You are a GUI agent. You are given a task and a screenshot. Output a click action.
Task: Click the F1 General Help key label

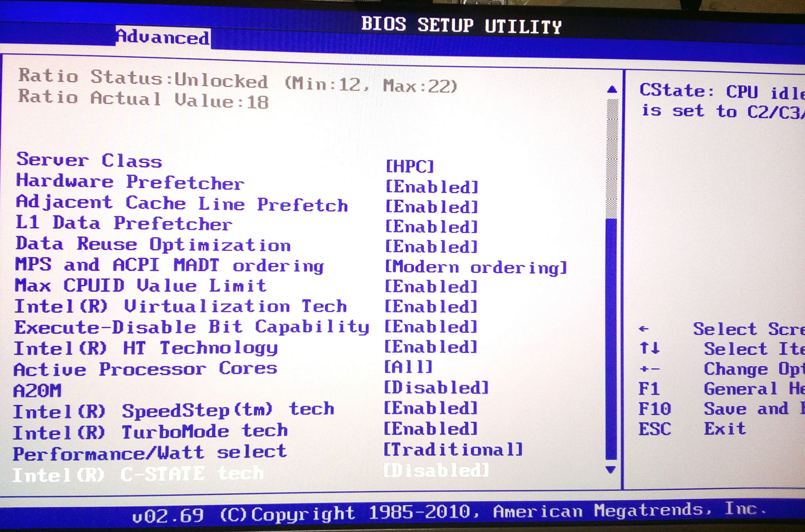click(x=649, y=389)
